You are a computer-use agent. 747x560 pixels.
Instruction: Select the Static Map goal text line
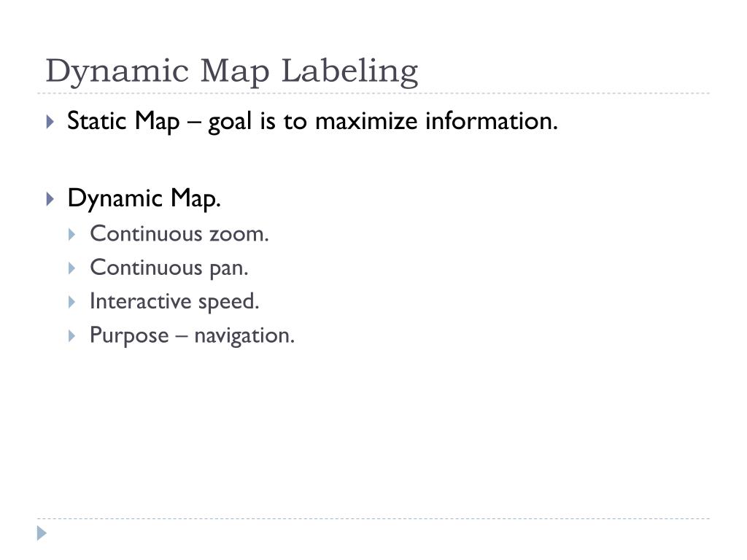coord(312,121)
